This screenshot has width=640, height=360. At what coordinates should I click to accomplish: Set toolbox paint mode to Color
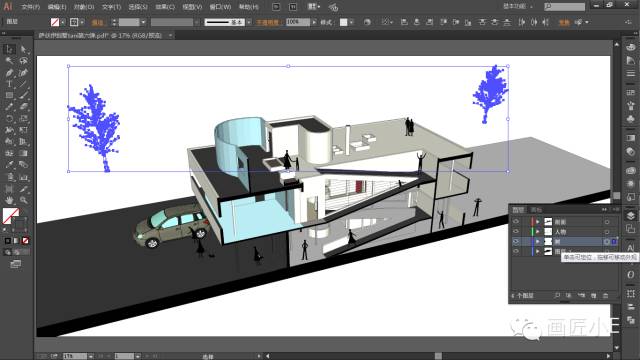[8, 241]
